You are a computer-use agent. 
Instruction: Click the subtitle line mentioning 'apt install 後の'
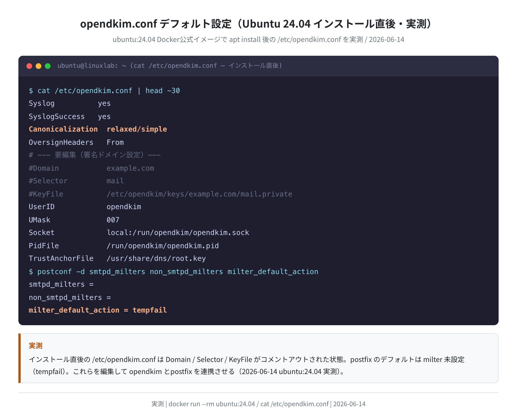(x=258, y=40)
